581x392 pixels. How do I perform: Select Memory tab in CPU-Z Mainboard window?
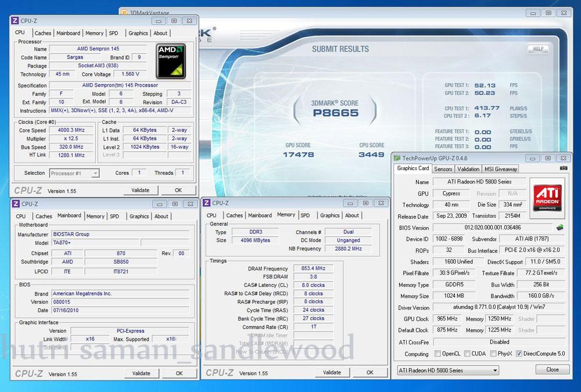coord(95,217)
